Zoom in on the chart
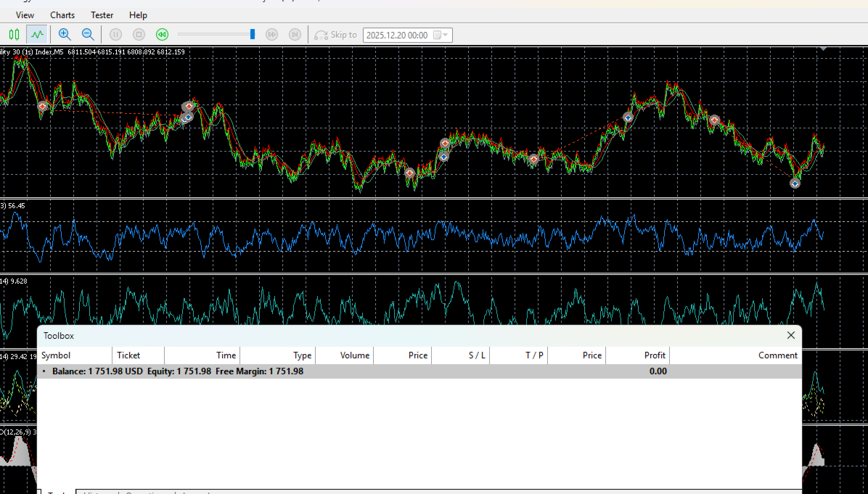The width and height of the screenshot is (868, 494). tap(65, 34)
